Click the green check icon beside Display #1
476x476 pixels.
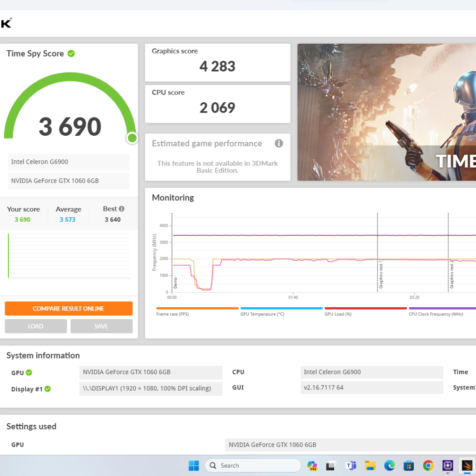(x=47, y=389)
